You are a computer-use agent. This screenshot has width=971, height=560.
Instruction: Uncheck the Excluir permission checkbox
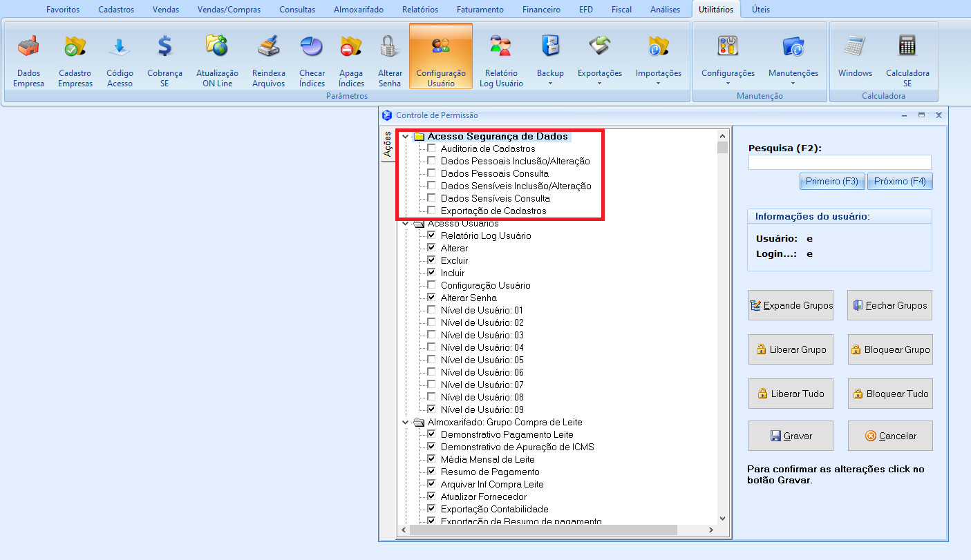point(432,260)
